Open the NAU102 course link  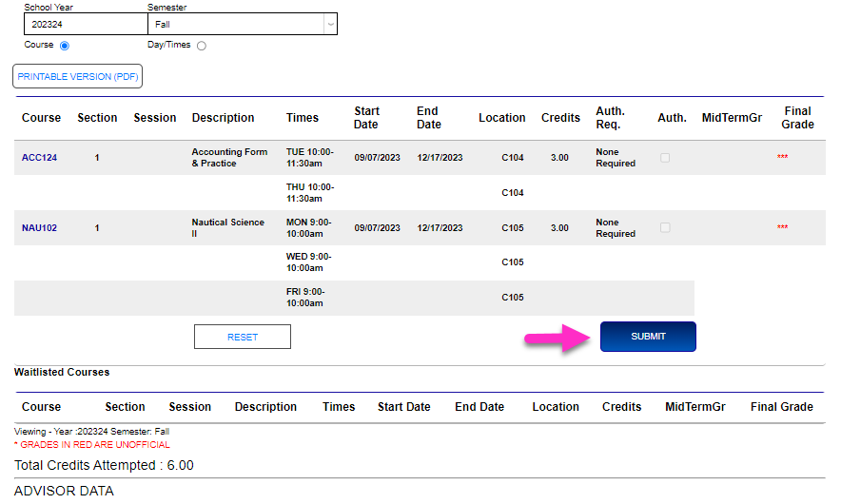click(40, 228)
